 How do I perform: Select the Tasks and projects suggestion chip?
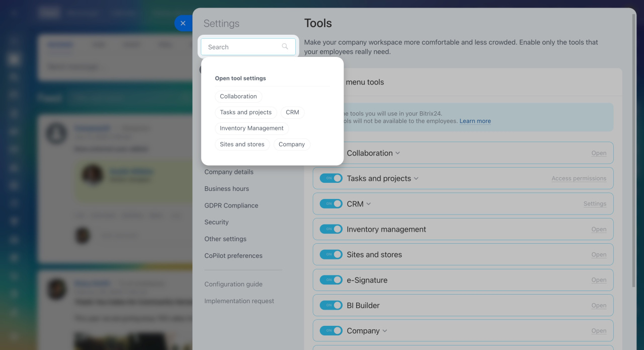point(246,112)
